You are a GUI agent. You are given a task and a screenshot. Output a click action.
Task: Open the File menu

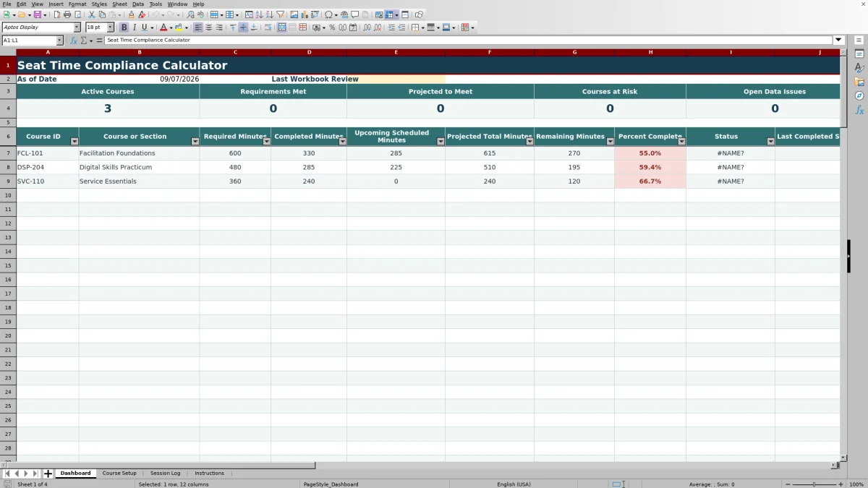[x=7, y=4]
